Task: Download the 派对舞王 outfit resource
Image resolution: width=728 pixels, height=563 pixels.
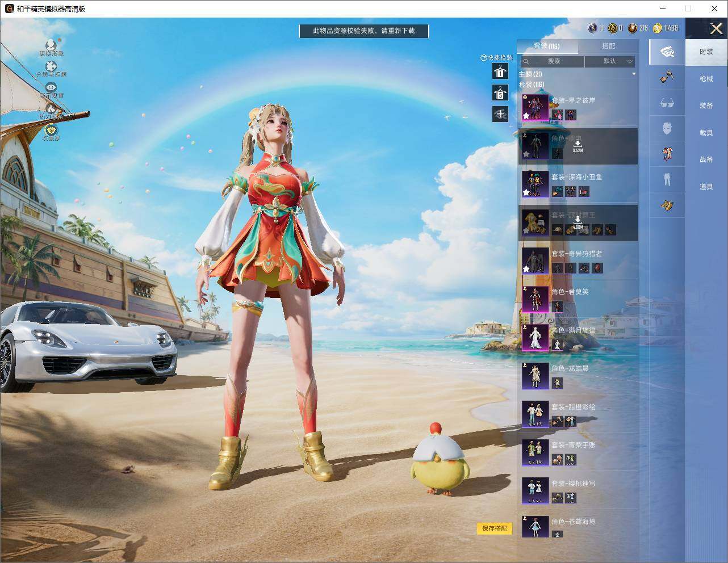Action: tap(578, 223)
